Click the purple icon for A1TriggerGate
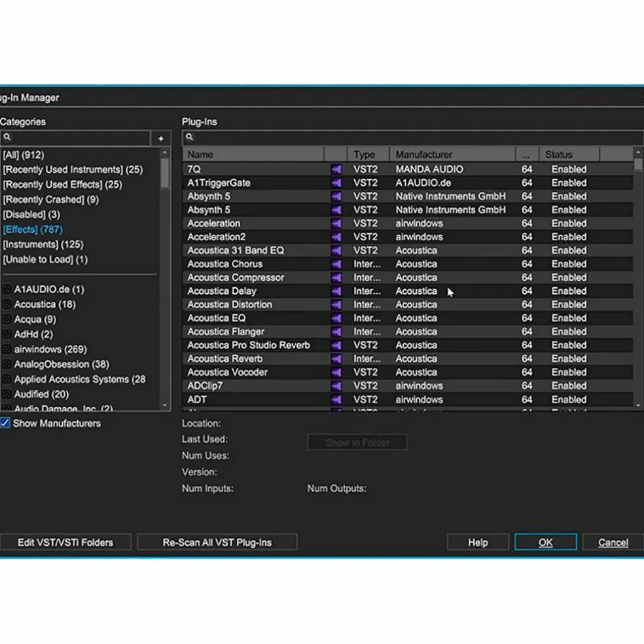This screenshot has height=644, width=644. (x=336, y=183)
